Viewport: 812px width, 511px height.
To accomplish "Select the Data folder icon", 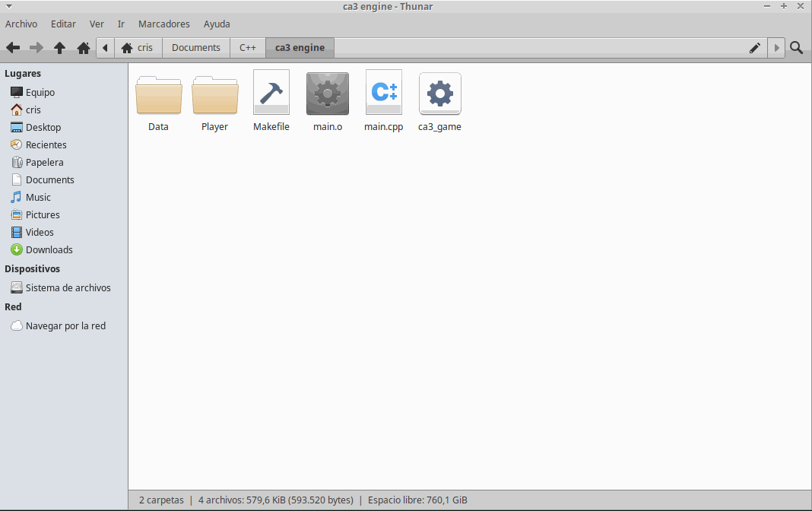I will pyautogui.click(x=158, y=95).
